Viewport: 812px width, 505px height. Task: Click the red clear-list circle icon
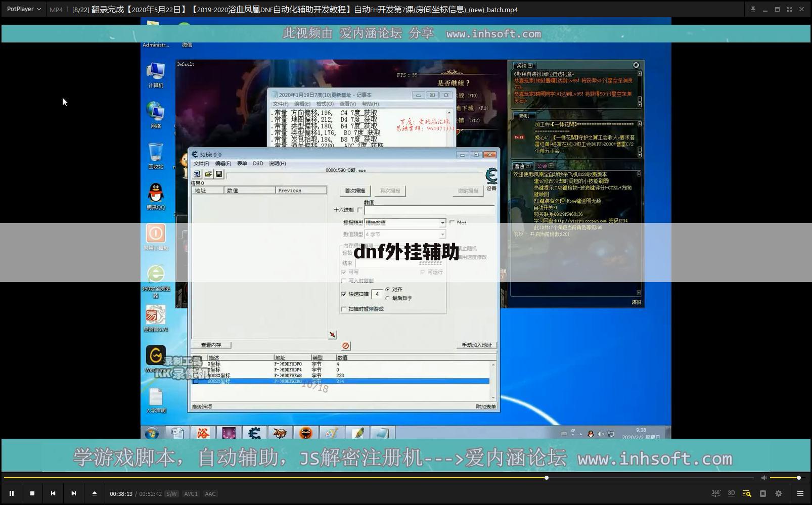(x=346, y=346)
